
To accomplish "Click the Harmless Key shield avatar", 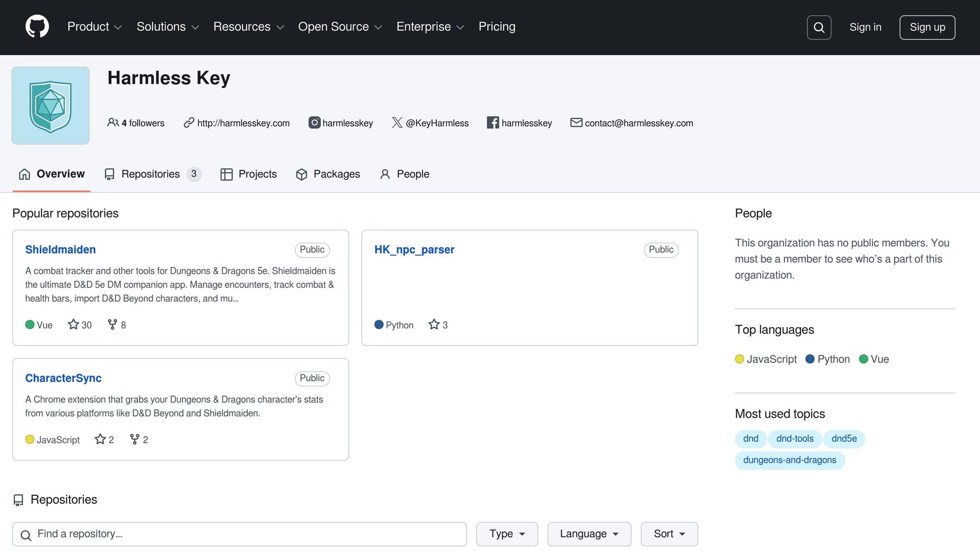I will [51, 106].
